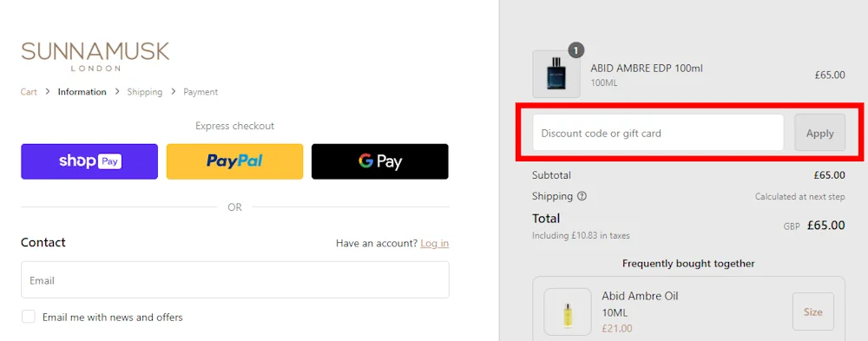Image resolution: width=868 pixels, height=341 pixels.
Task: Go back to Cart breadcrumb
Action: pos(29,92)
